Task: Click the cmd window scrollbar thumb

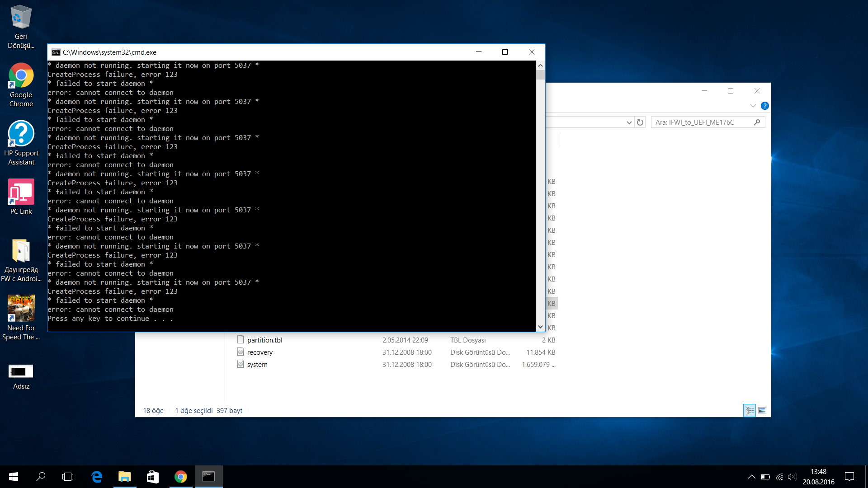Action: [540, 75]
